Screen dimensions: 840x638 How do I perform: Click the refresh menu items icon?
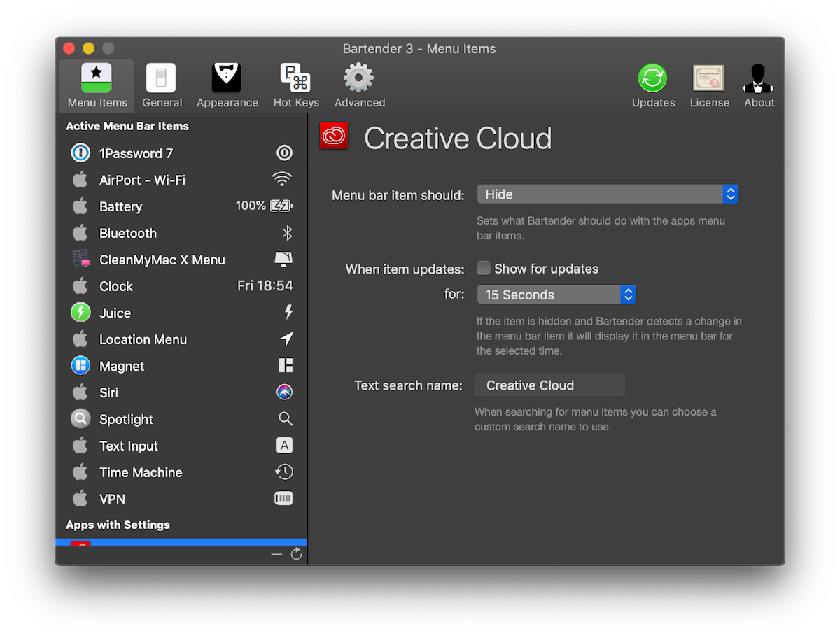296,554
